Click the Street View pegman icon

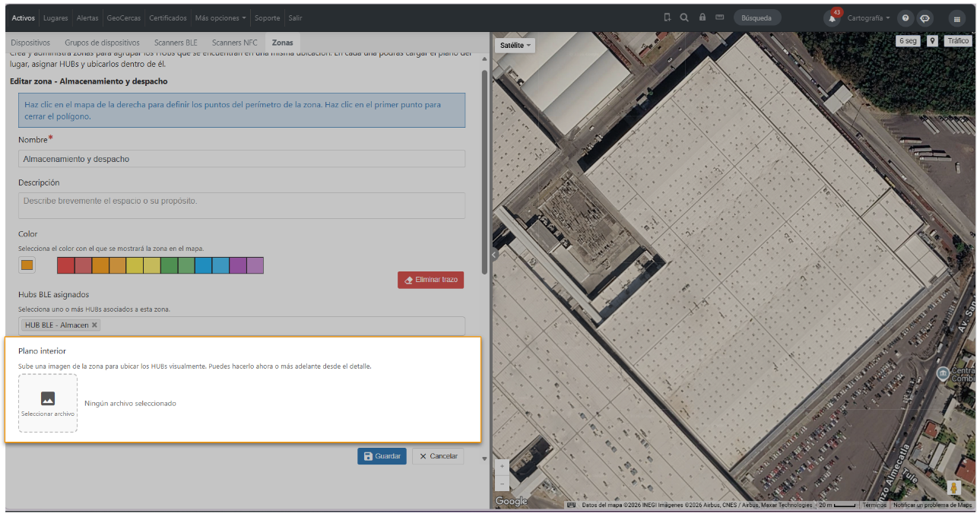click(955, 487)
